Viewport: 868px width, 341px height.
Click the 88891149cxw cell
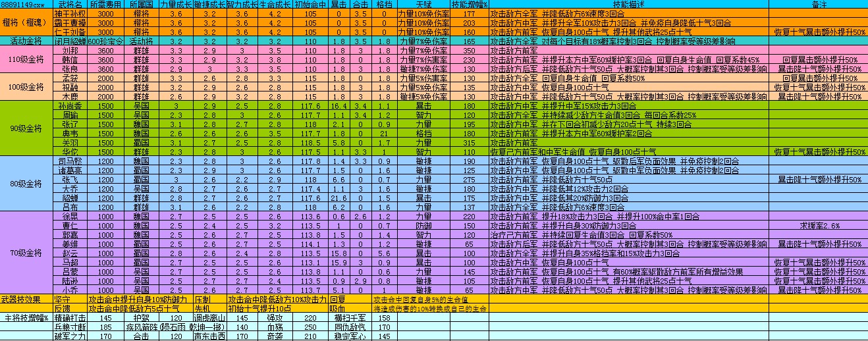tap(25, 5)
